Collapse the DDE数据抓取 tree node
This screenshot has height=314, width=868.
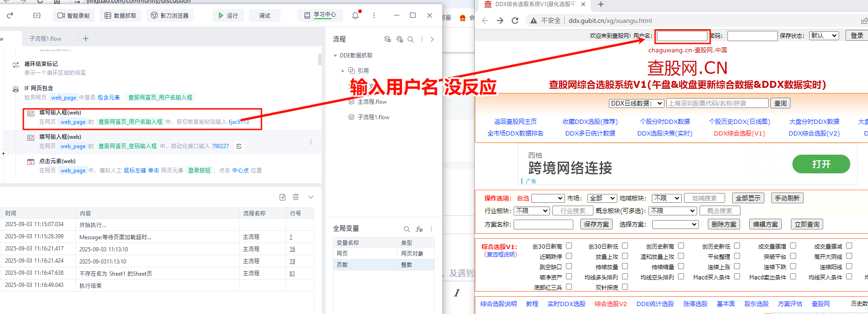click(335, 56)
